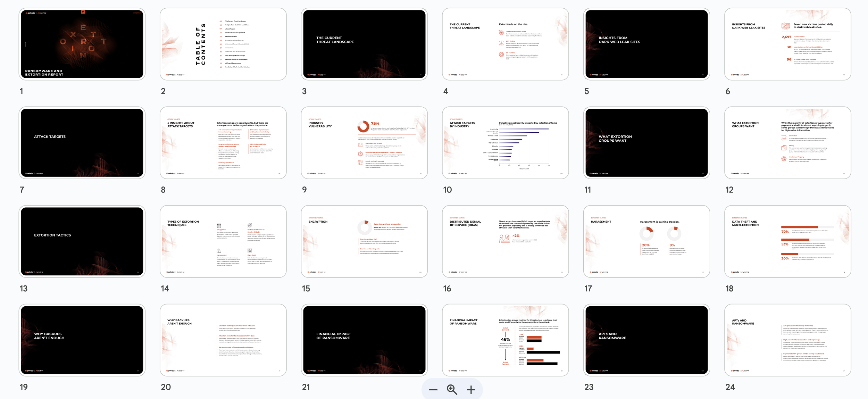The height and width of the screenshot is (399, 868).
Task: Select slide 3 The Current Threat Landscape
Action: point(364,44)
